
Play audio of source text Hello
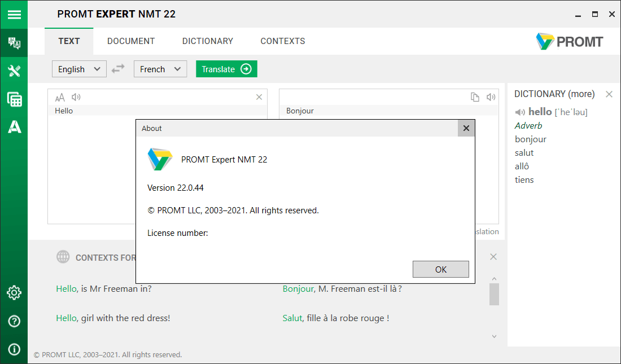(76, 97)
